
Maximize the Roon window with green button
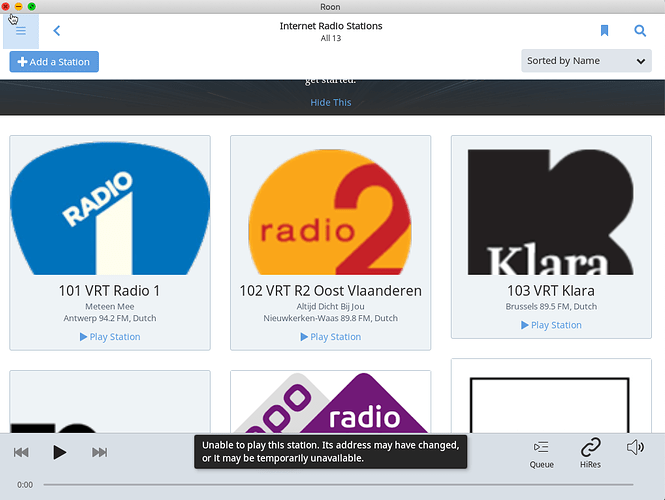click(31, 6)
